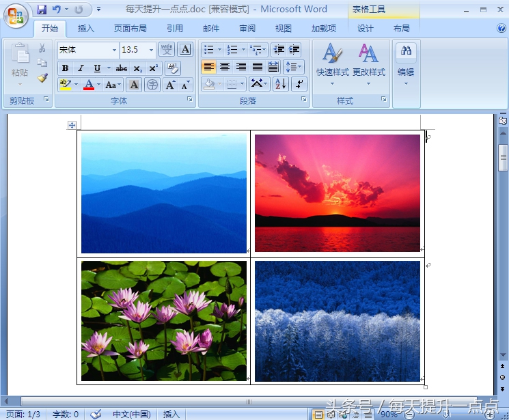Click the 中文(中国) language status button
Image resolution: width=509 pixels, height=420 pixels.
pyautogui.click(x=131, y=414)
